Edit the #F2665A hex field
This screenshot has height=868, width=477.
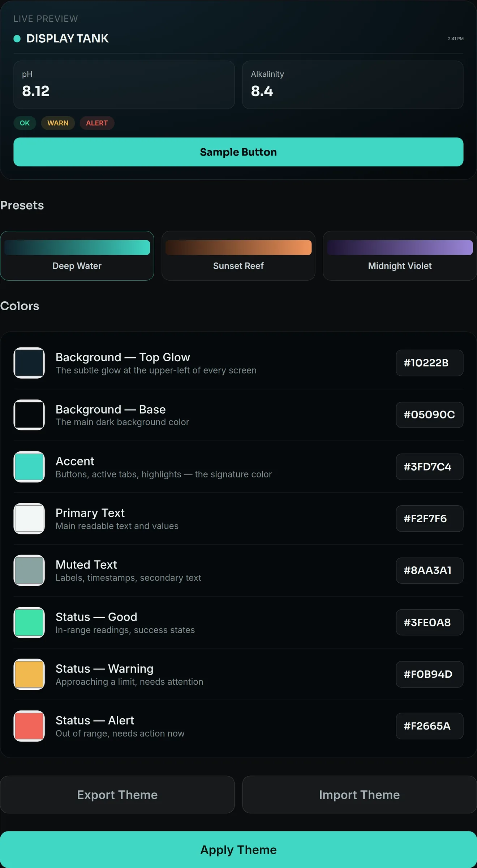coord(430,726)
